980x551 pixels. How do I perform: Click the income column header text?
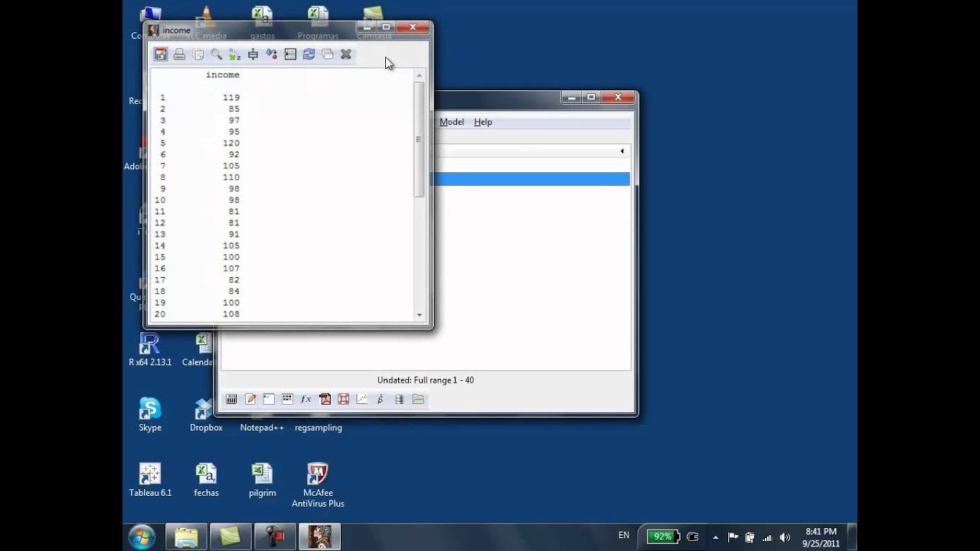click(223, 75)
